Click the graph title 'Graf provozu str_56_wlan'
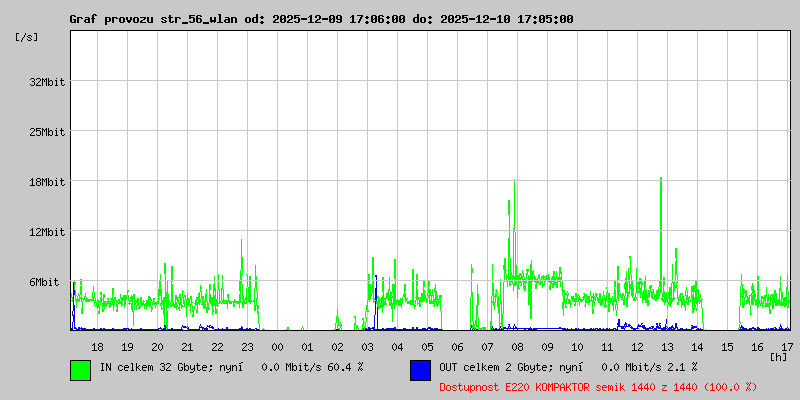800x400 pixels. 154,19
